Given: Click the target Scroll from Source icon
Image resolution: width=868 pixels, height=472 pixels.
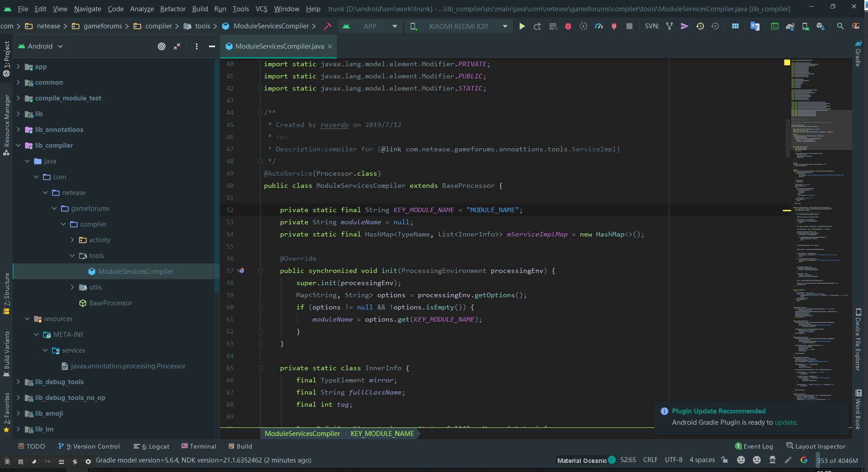Looking at the screenshot, I should click(x=162, y=46).
